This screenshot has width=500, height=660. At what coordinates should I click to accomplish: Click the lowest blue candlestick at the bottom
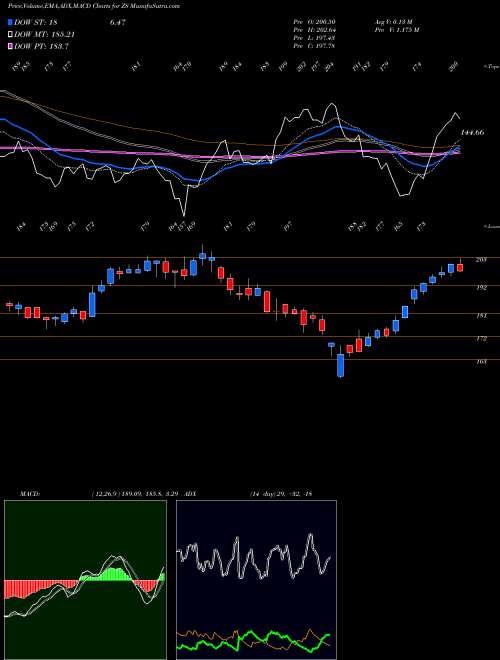[x=340, y=365]
